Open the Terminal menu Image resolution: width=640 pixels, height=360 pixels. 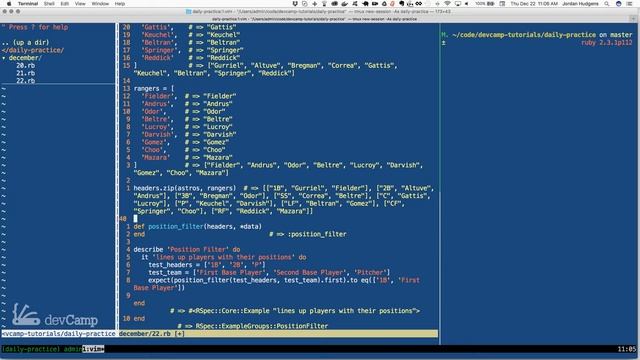28,4
